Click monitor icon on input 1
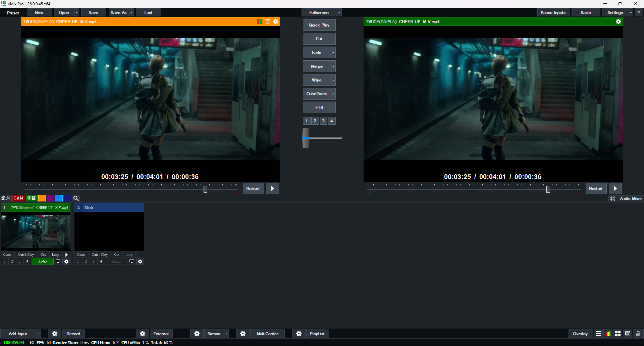This screenshot has height=346, width=644. coord(58,262)
